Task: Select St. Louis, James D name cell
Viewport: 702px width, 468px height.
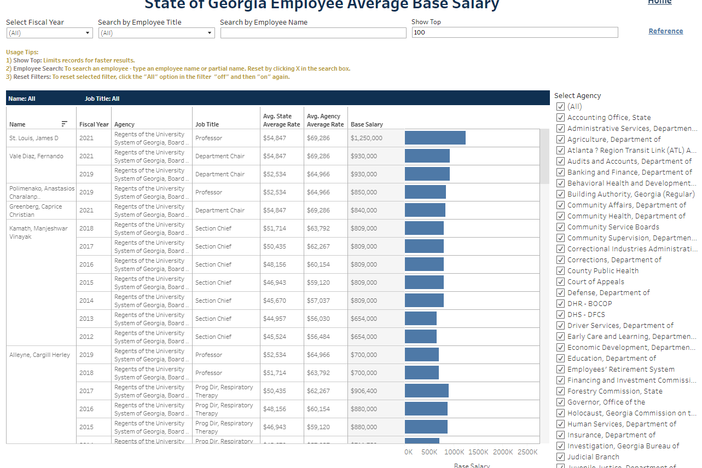Action: pos(41,138)
